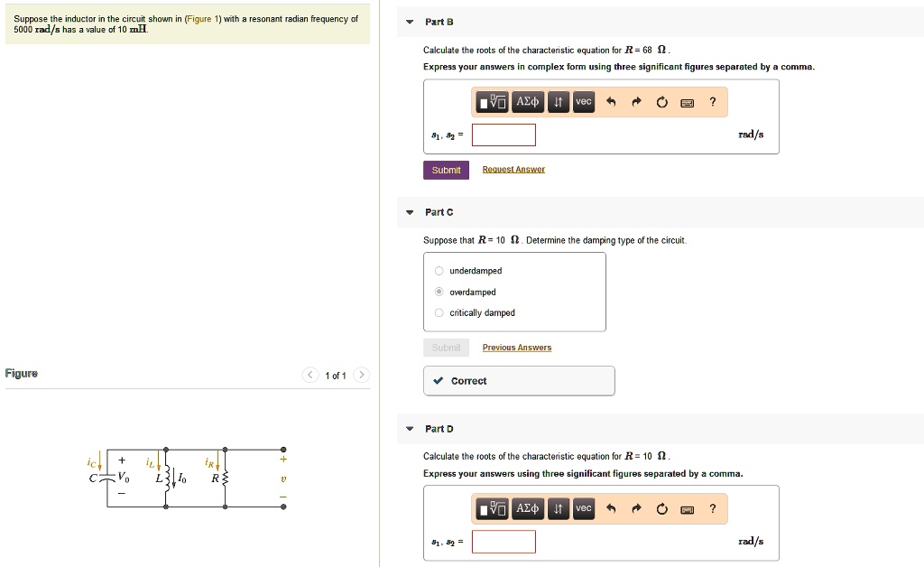Image resolution: width=924 pixels, height=567 pixels.
Task: Click the vec vector notation icon
Action: tap(583, 102)
